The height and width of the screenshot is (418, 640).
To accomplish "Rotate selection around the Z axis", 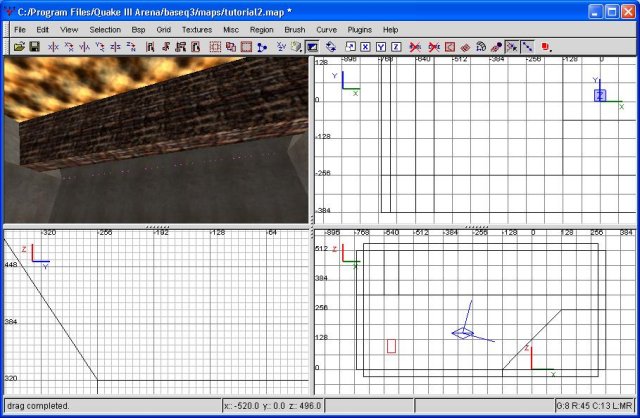I will tap(131, 47).
